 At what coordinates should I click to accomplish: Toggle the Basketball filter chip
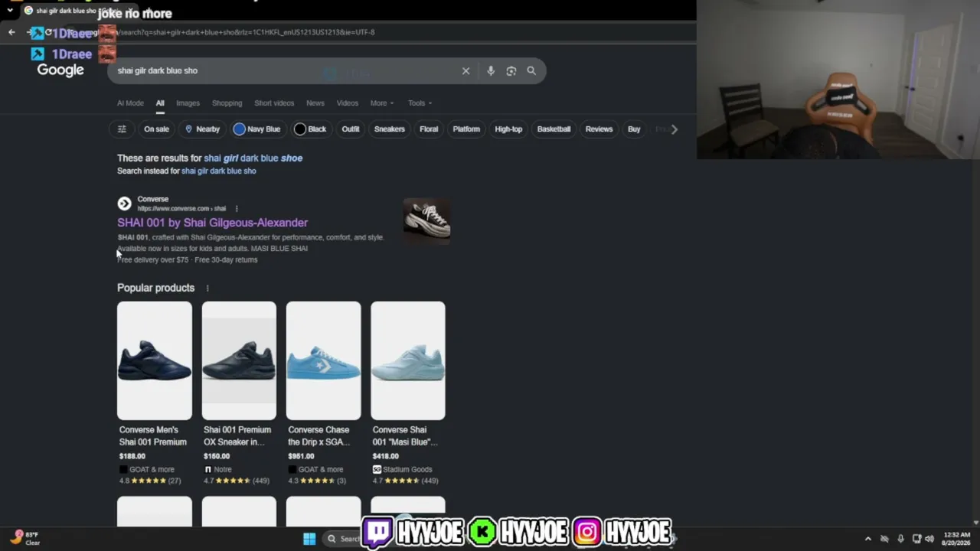554,129
